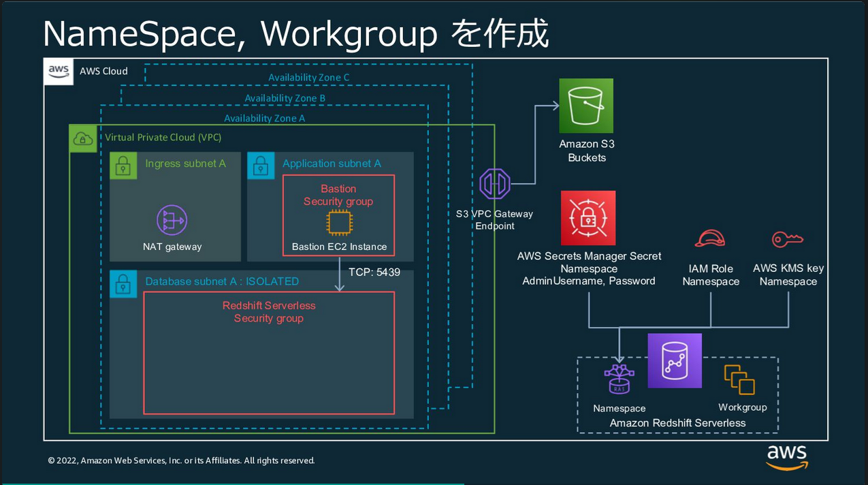
Task: Click the Redshift Serverless Security group label
Action: 269,312
